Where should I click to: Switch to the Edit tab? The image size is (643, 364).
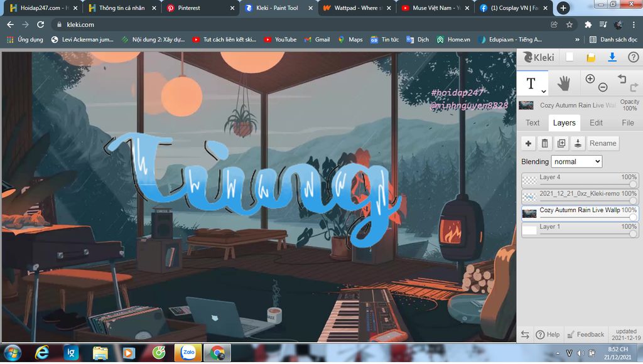tap(596, 122)
